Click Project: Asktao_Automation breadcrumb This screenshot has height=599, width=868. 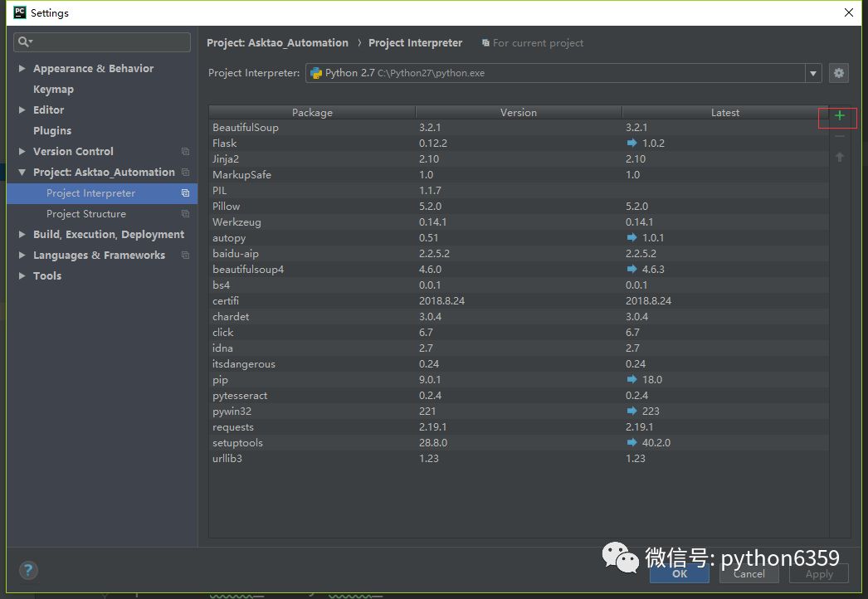tap(277, 42)
